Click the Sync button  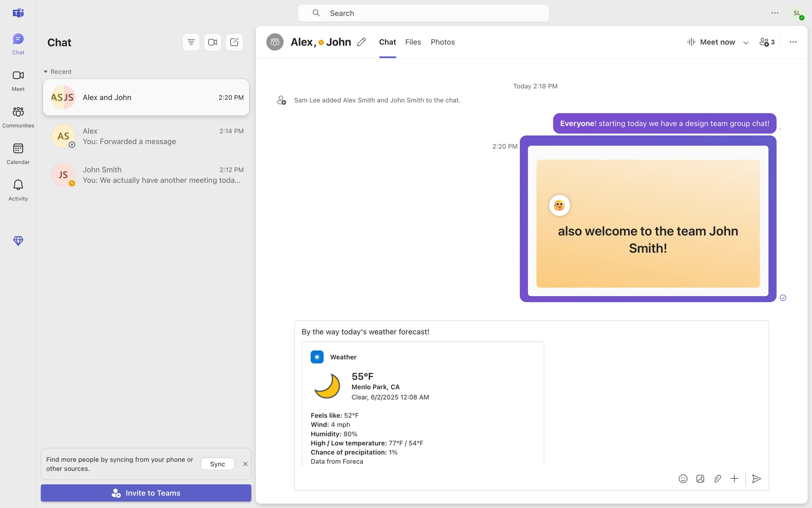click(x=217, y=464)
